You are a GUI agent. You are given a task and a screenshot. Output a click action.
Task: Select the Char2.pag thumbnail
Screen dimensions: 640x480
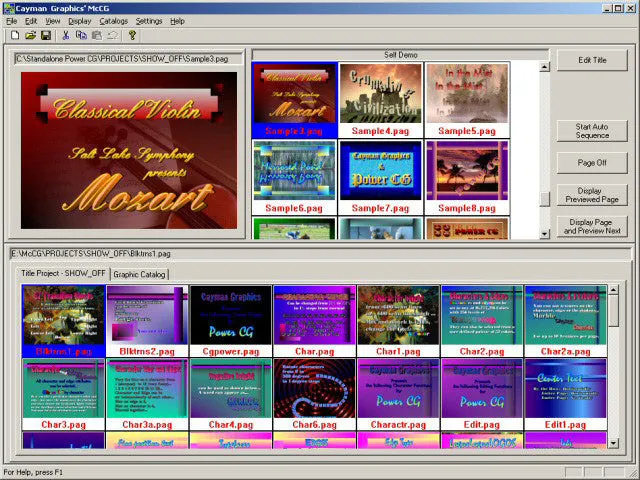coord(482,321)
